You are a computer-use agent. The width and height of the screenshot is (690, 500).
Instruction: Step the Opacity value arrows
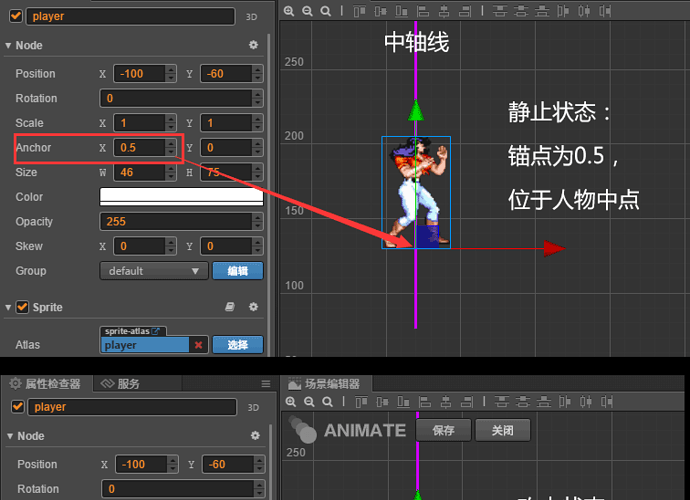(x=258, y=221)
